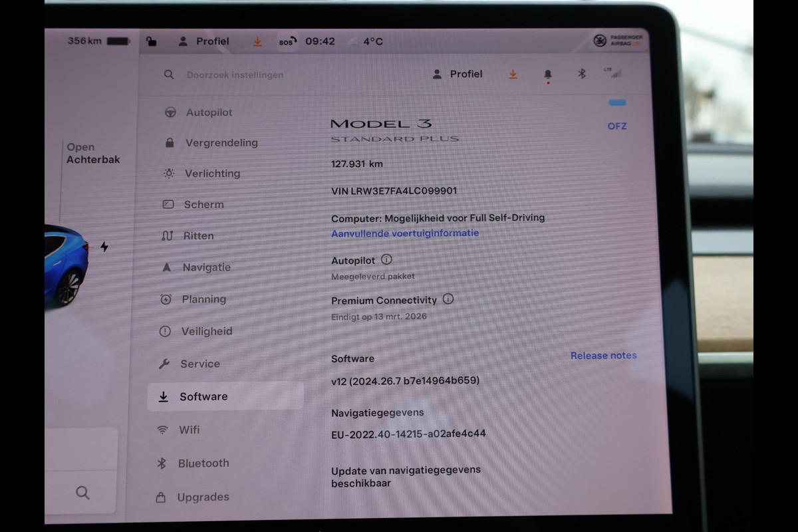The width and height of the screenshot is (798, 532).
Task: Tap the magnifier icon at bottom left
Action: (x=82, y=493)
